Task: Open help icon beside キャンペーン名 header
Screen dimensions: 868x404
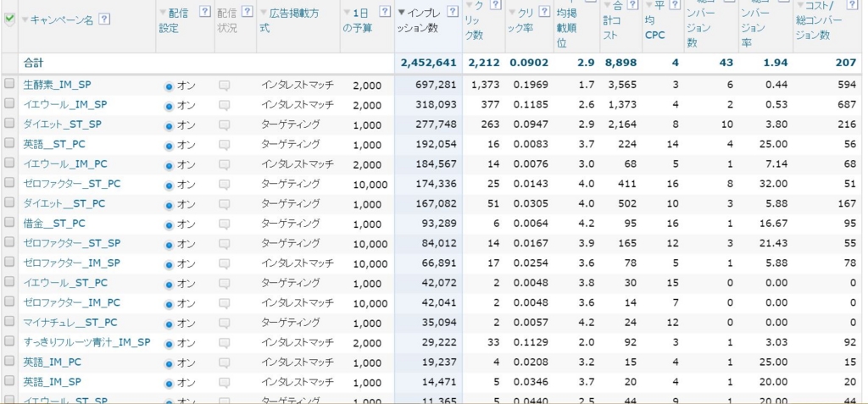Action: 104,19
